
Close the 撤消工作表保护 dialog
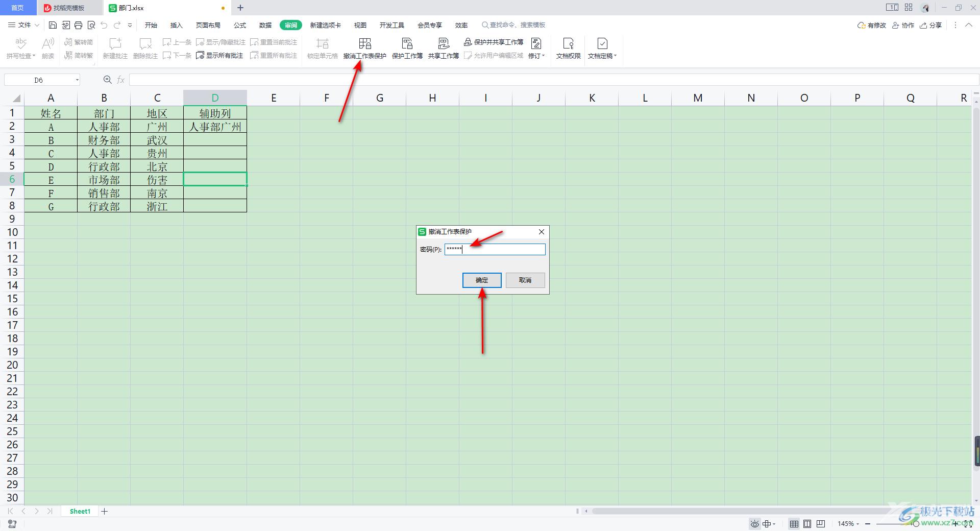(x=542, y=232)
